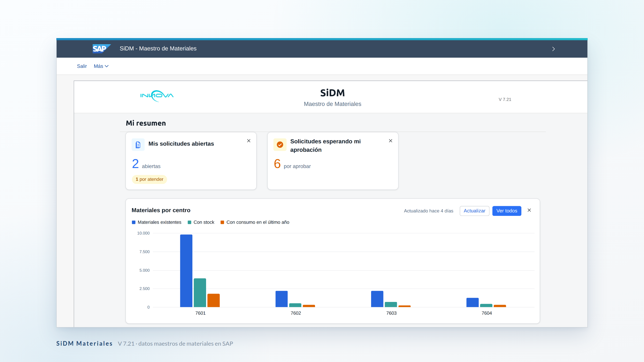Click teal Con stock bar for 7603
This screenshot has width=644, height=362.
click(x=391, y=305)
